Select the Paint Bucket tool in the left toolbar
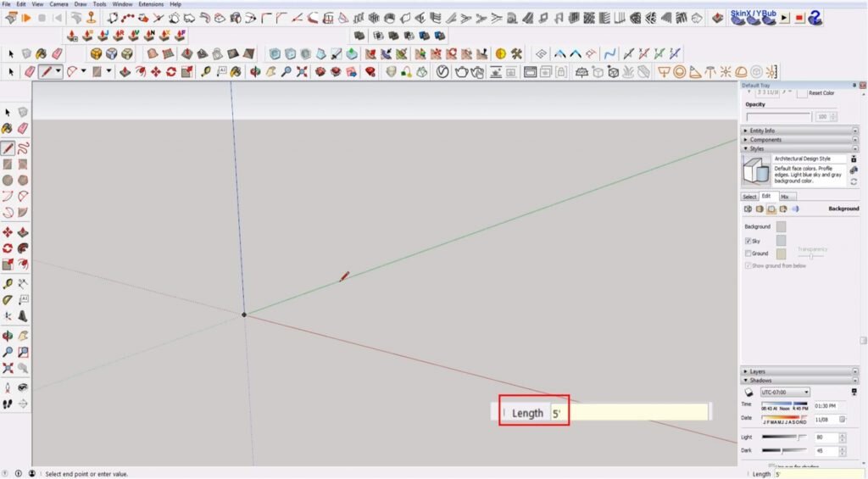 pyautogui.click(x=8, y=129)
